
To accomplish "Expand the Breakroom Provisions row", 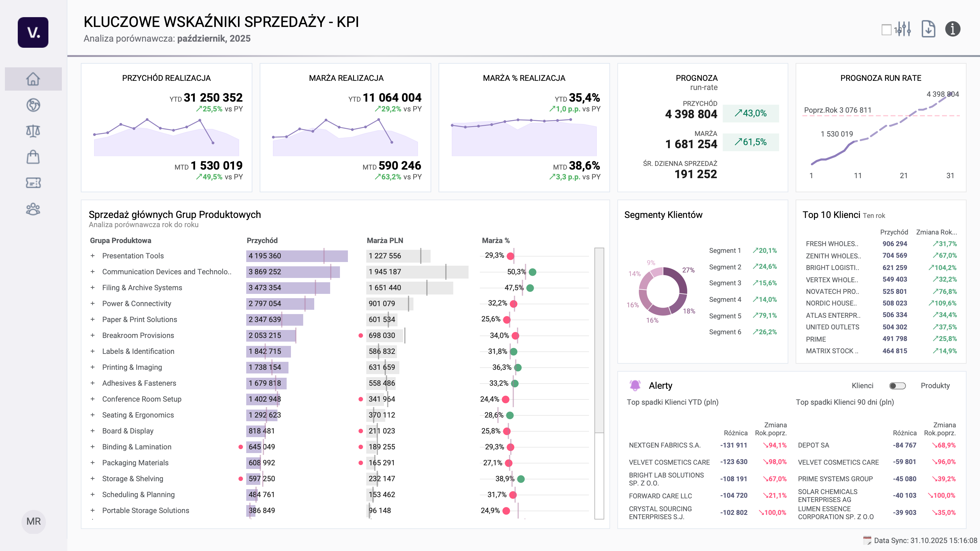I will tap(92, 335).
